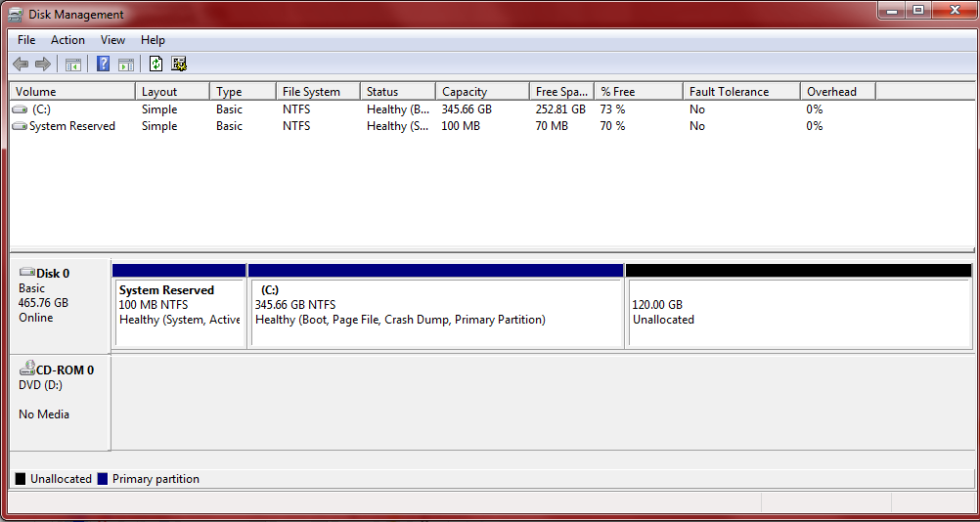
Task: Click the 'Primary partition' legend text
Action: pos(156,479)
